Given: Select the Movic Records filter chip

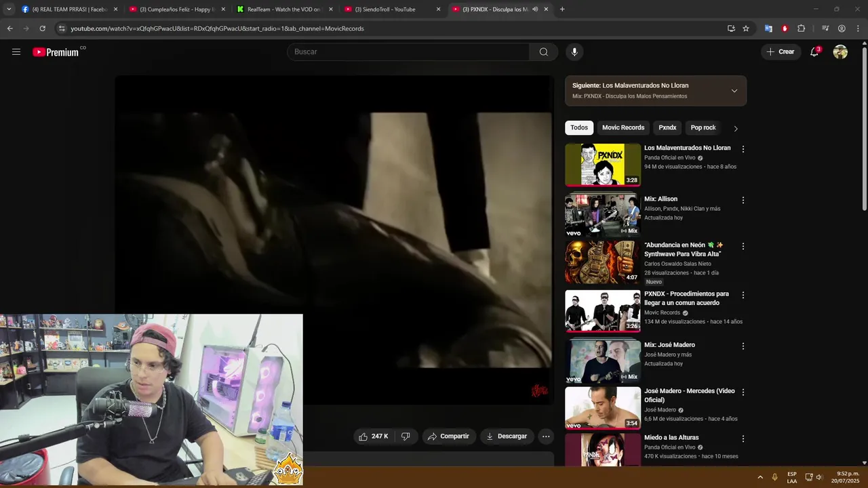Looking at the screenshot, I should [x=623, y=127].
